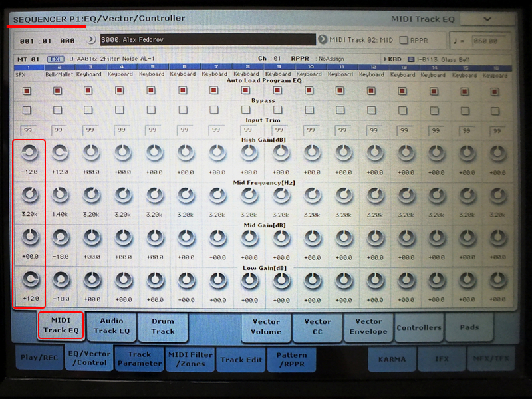Viewport: 532px width, 399px height.
Task: Select track 2 Mid Frequency knob at 1.40k
Action: (61, 195)
